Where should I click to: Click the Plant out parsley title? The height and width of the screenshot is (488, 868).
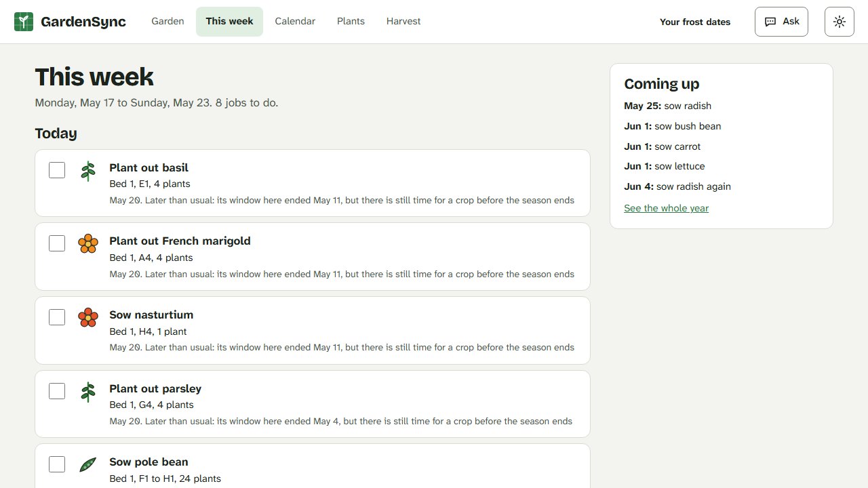tap(155, 388)
